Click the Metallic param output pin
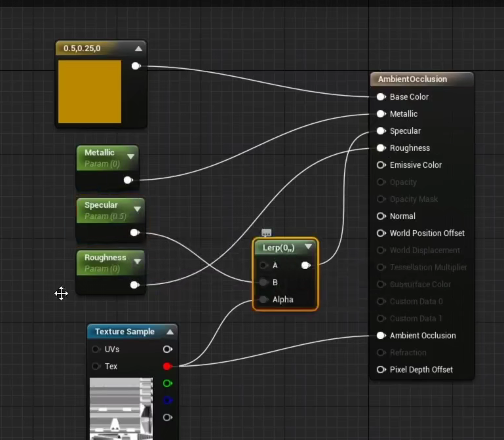 [128, 180]
